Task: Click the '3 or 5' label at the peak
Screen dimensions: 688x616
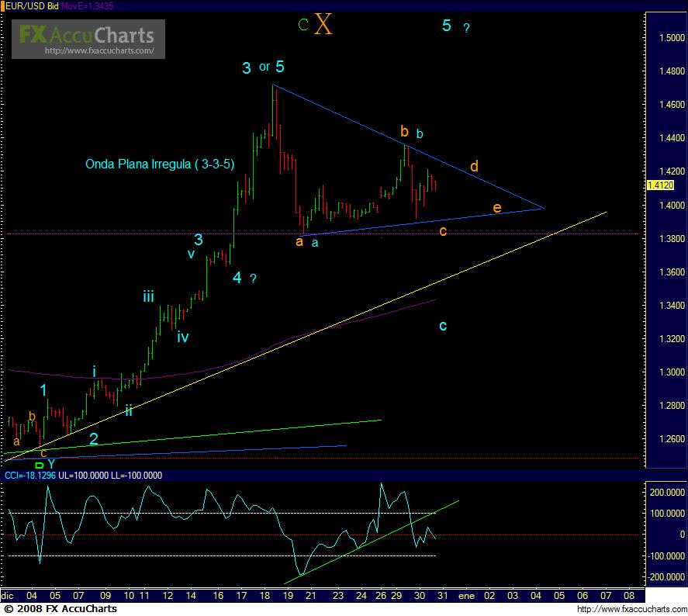Action: point(263,67)
